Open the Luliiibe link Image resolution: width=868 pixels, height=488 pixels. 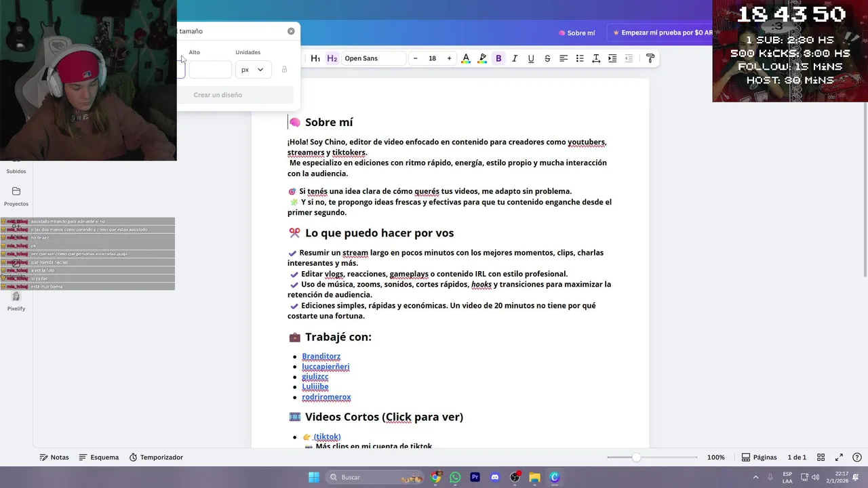[315, 387]
